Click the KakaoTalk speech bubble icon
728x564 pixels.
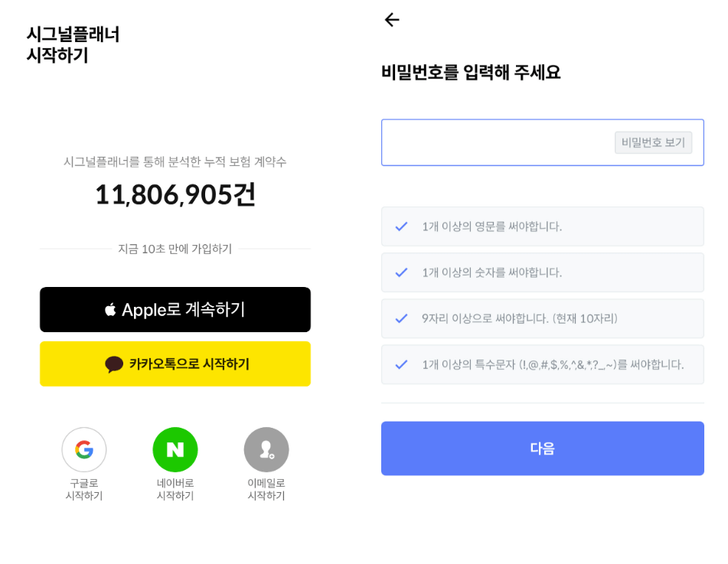(x=114, y=364)
